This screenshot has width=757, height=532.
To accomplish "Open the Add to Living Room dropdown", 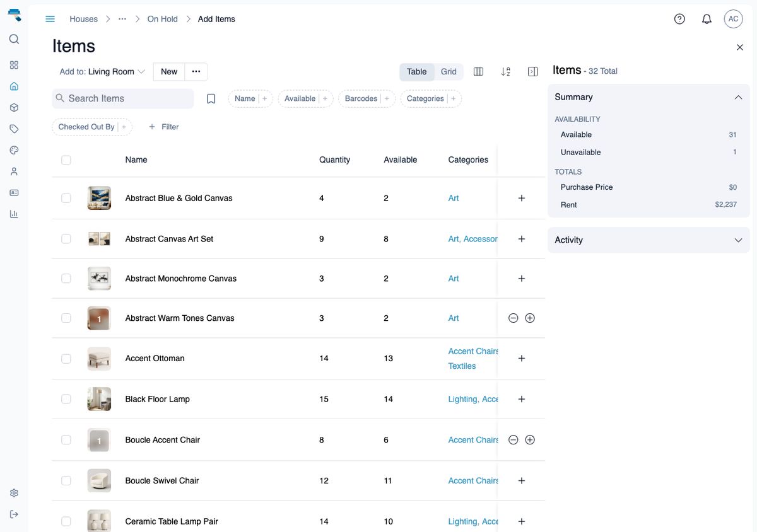I will coord(102,72).
